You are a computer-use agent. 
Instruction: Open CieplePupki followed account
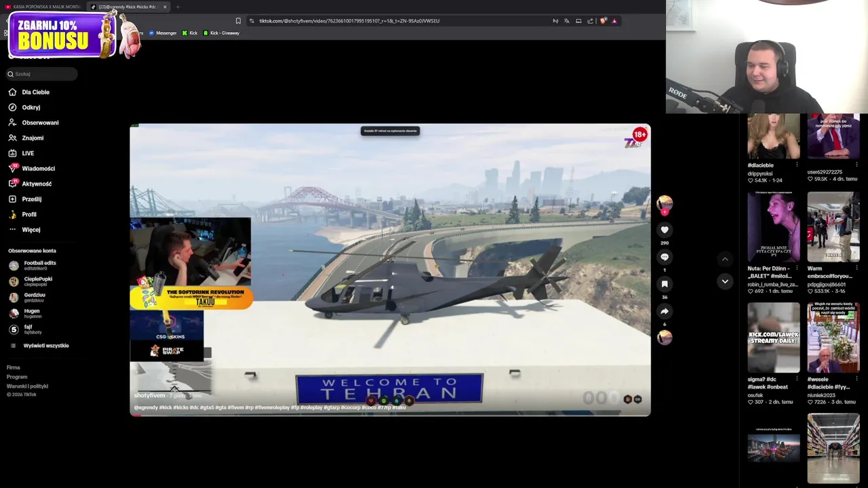[x=31, y=281]
